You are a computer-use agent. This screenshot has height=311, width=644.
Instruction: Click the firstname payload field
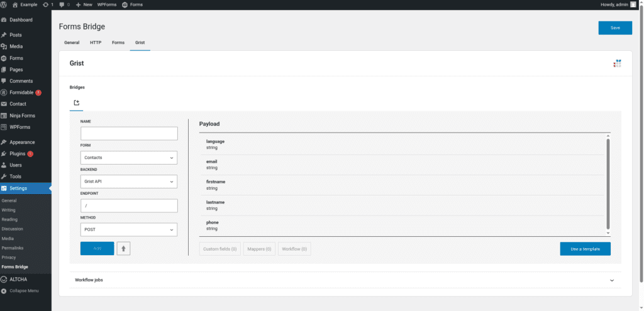(x=402, y=185)
